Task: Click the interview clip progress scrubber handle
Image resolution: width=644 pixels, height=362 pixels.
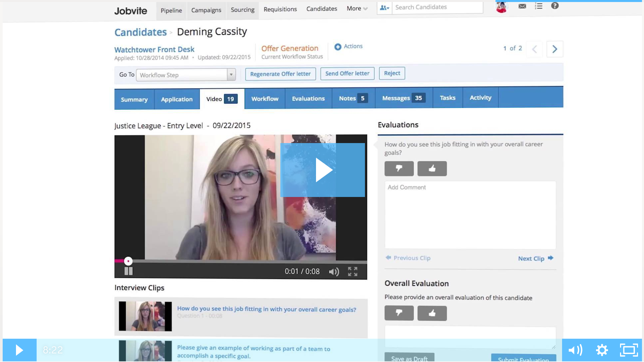Action: pos(128,261)
